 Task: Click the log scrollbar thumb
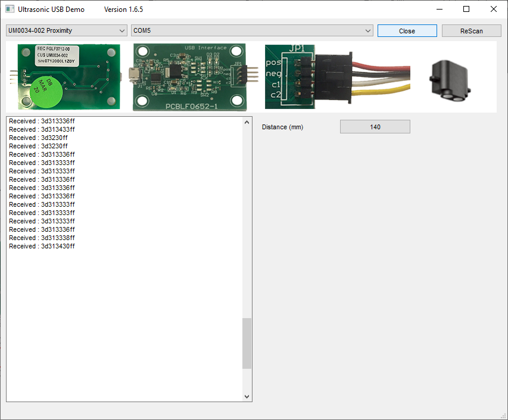click(247, 343)
